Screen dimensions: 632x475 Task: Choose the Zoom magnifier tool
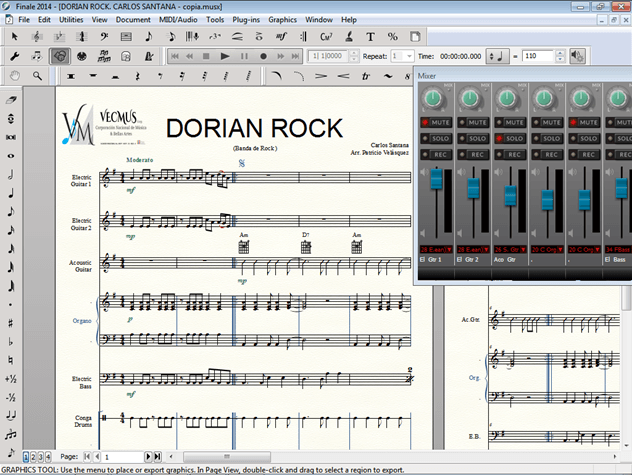38,75
